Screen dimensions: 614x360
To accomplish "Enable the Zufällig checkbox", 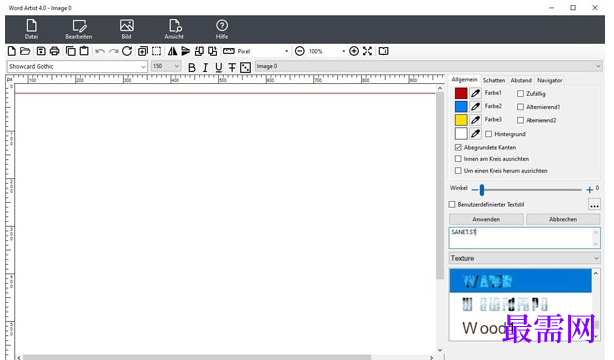I will coord(520,94).
